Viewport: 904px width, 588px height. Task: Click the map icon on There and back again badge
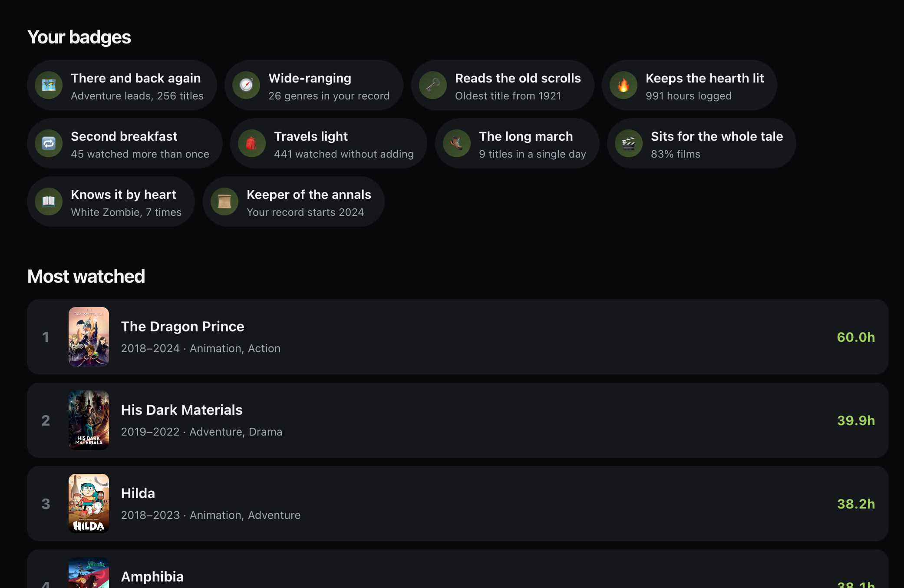pyautogui.click(x=49, y=85)
